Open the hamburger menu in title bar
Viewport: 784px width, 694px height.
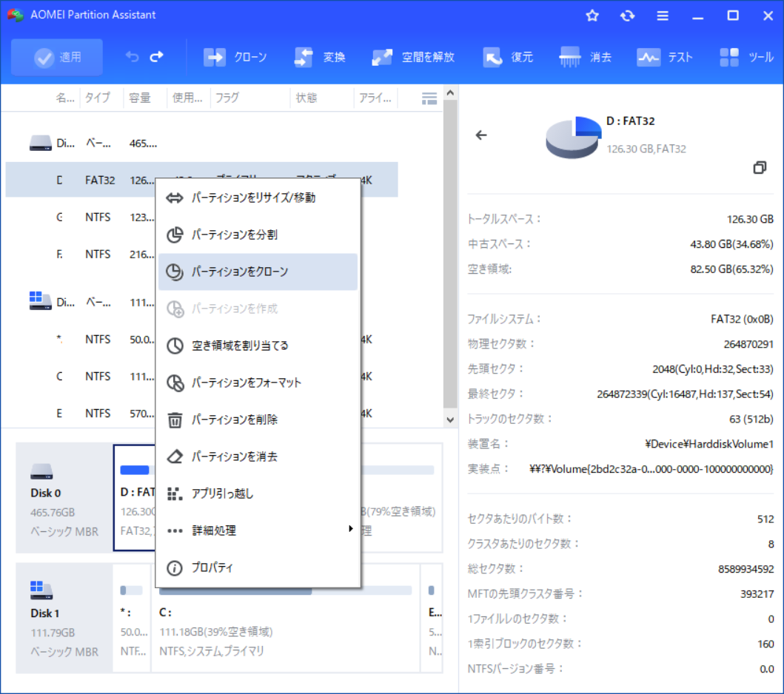pyautogui.click(x=663, y=16)
